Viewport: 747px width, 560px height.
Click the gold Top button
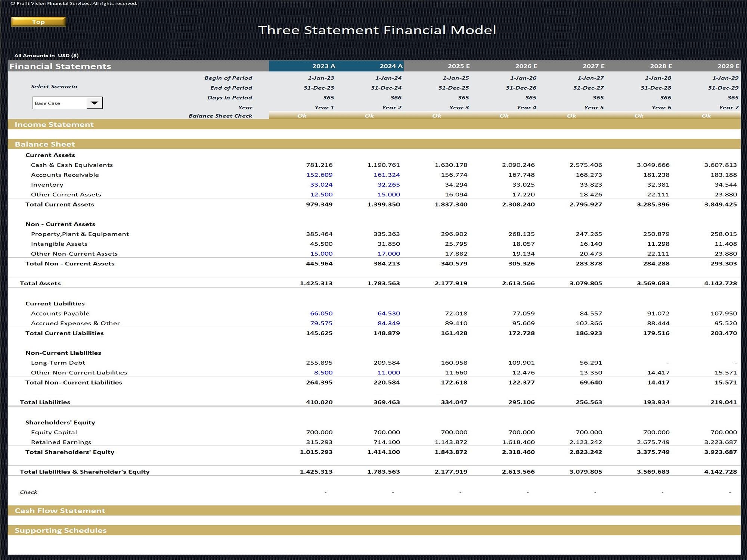click(38, 22)
